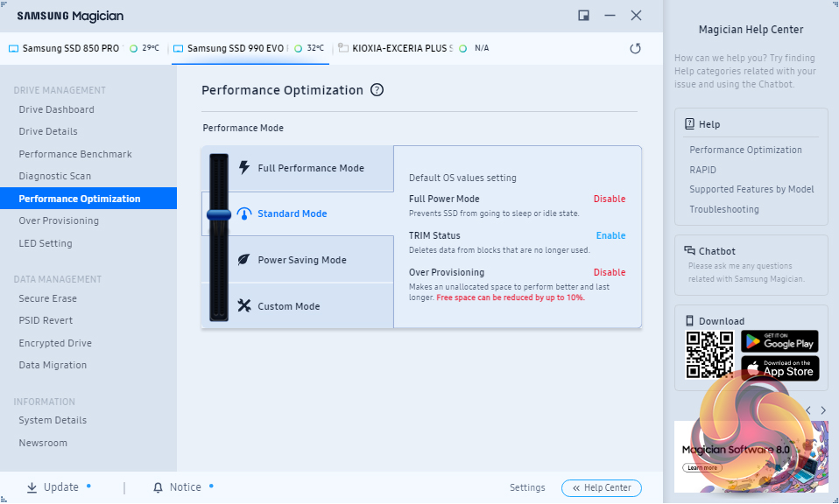Open the Settings link
The width and height of the screenshot is (839, 504).
(527, 487)
